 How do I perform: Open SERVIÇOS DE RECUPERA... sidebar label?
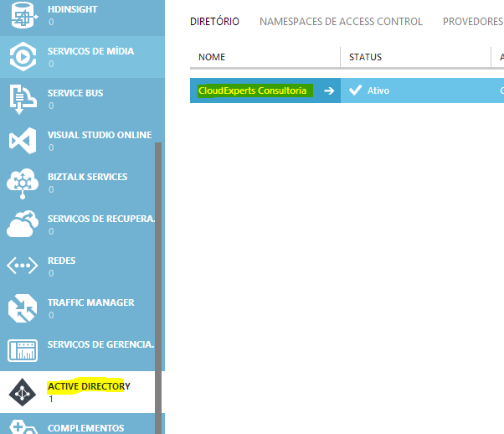click(101, 219)
